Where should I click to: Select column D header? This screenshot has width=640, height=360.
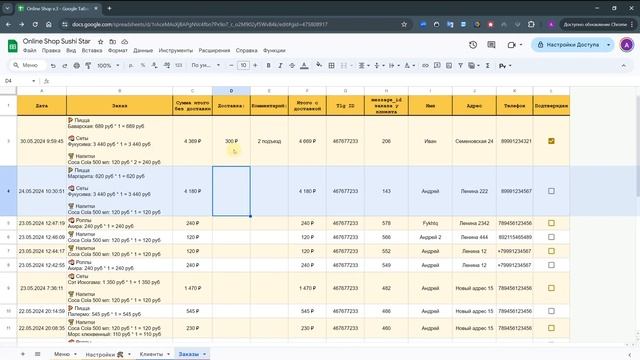click(231, 91)
